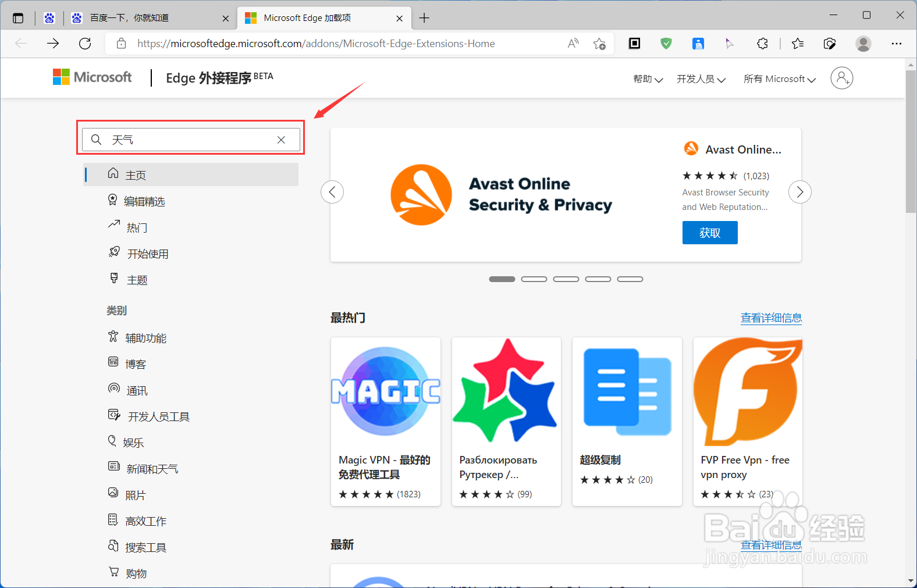Close the 百度一下 tab
917x588 pixels.
click(x=226, y=18)
